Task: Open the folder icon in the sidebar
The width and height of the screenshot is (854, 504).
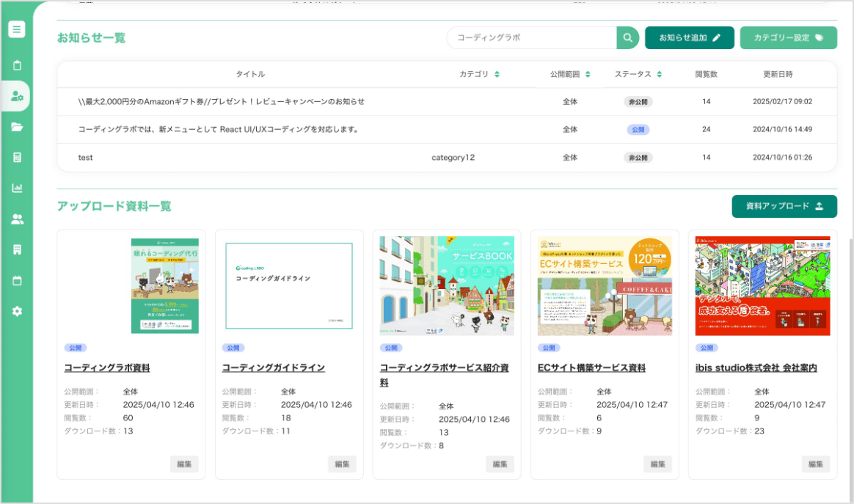Action: click(x=17, y=127)
